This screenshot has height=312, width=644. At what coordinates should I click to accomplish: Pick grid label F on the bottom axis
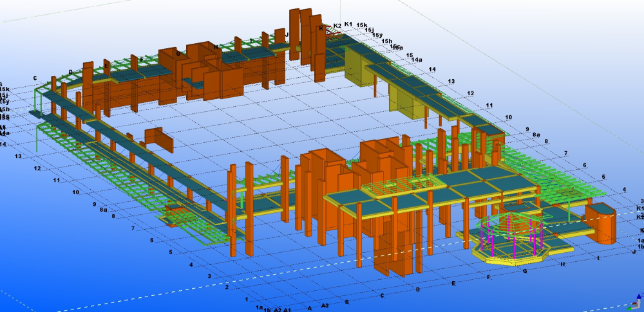[x=489, y=277]
